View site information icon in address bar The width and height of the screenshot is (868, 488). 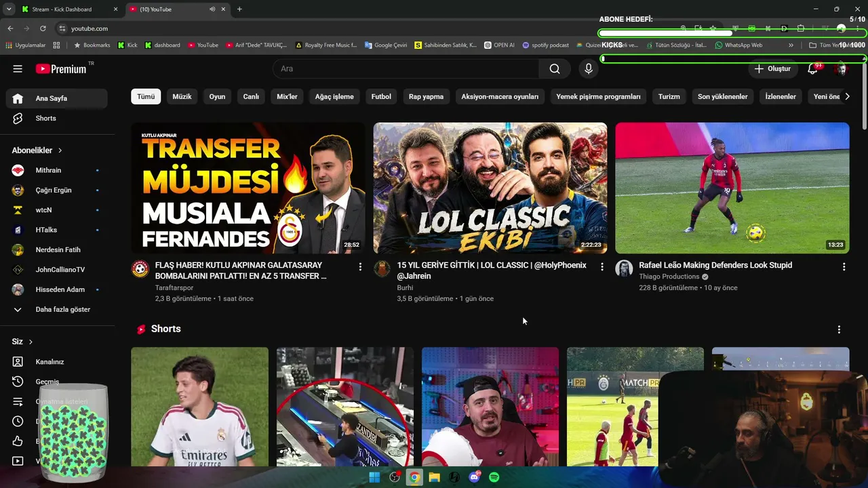tap(62, 28)
